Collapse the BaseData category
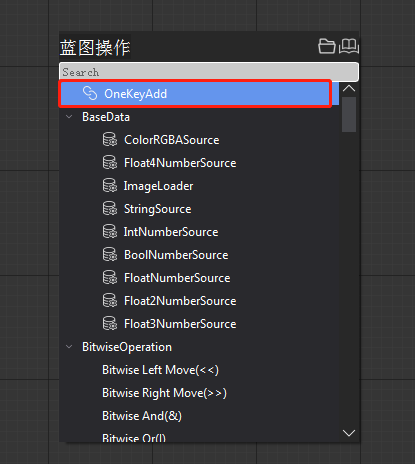This screenshot has width=415, height=464. tap(69, 117)
